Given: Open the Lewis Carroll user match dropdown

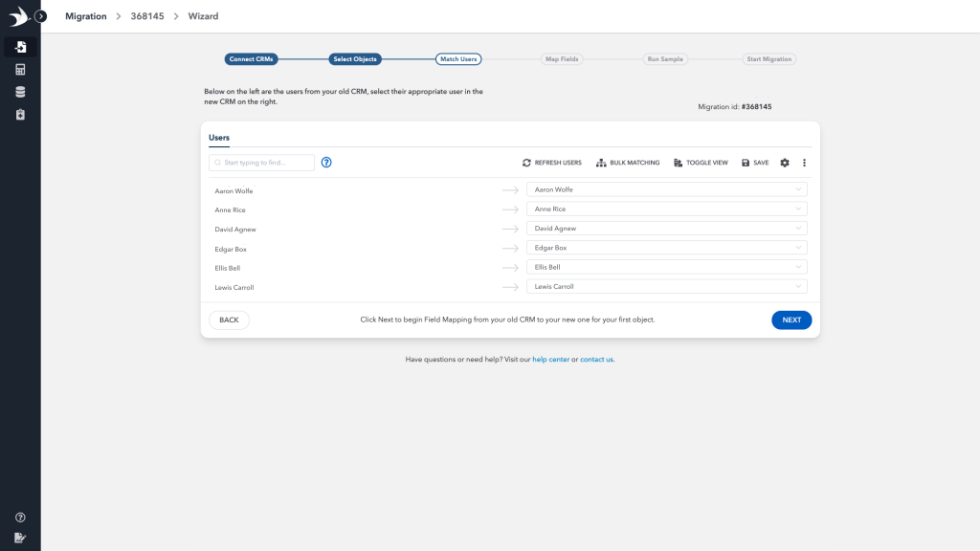Looking at the screenshot, I should [x=666, y=286].
